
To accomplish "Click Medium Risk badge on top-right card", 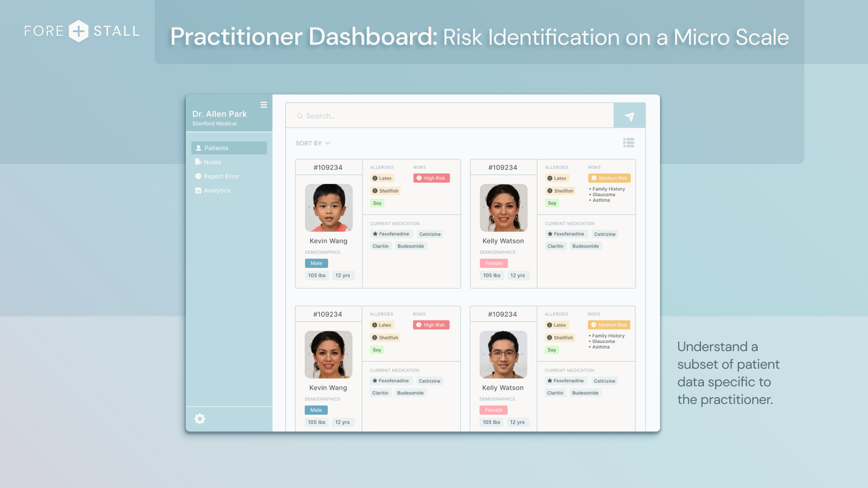I will coord(609,178).
